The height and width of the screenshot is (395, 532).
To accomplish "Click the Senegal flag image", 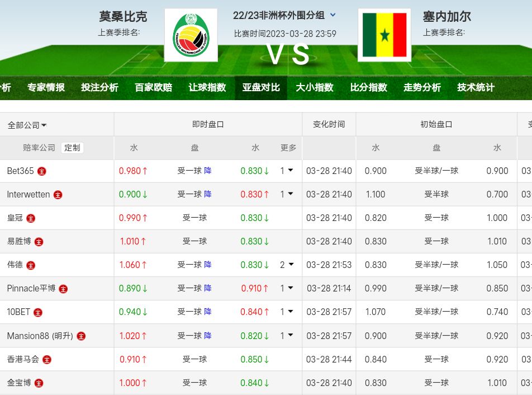I will [x=384, y=35].
